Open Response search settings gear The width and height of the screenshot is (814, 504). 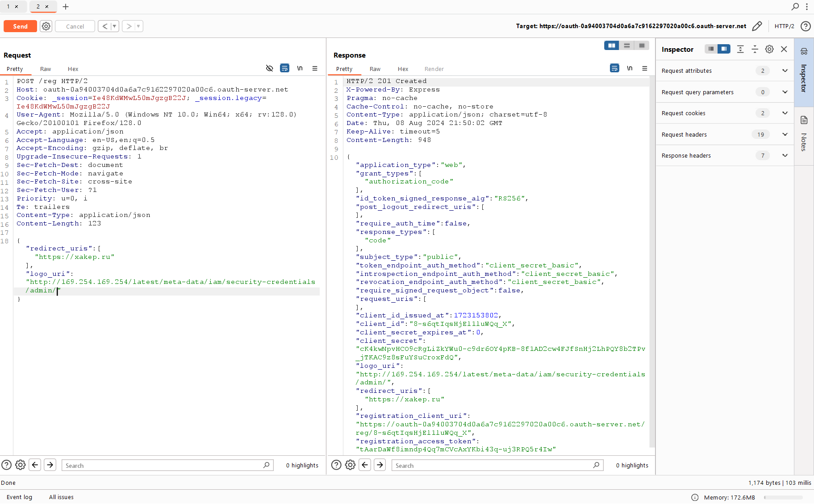pos(351,465)
